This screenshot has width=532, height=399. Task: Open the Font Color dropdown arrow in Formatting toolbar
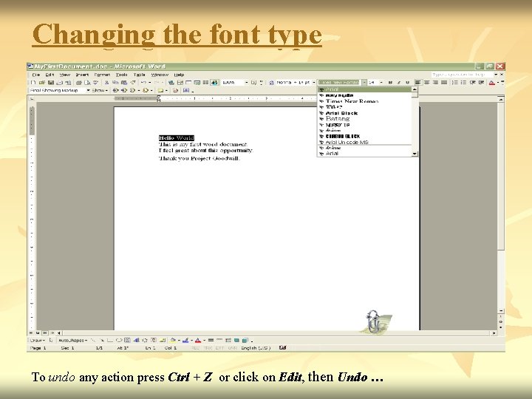(498, 83)
